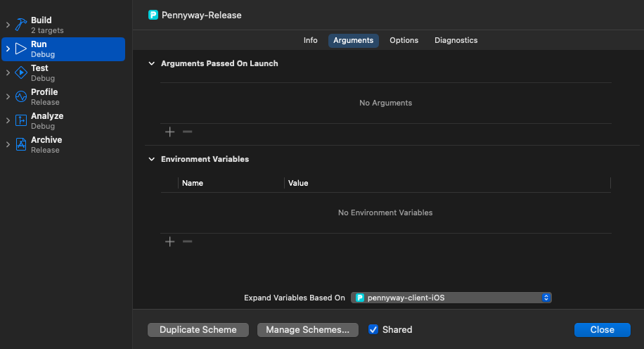Click the Expand Variables Based On label
This screenshot has height=349, width=644.
pos(295,298)
